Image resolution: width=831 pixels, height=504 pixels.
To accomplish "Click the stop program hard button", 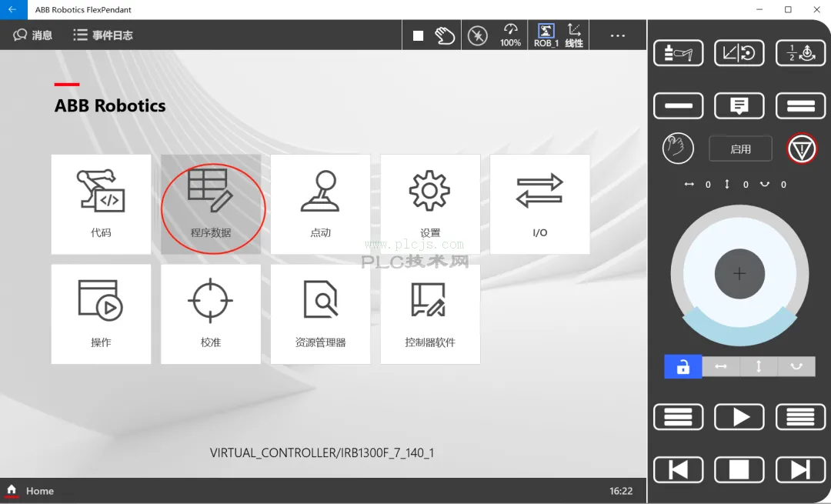I will [x=739, y=469].
